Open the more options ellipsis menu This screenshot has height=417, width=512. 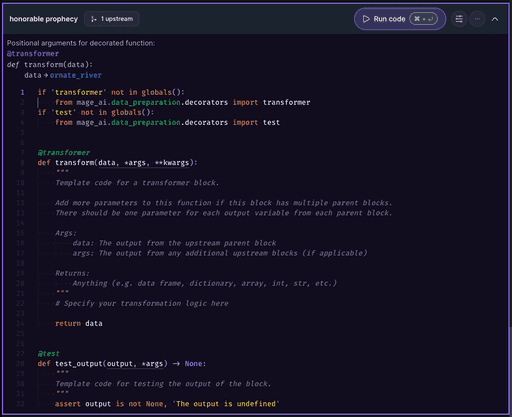tap(477, 19)
